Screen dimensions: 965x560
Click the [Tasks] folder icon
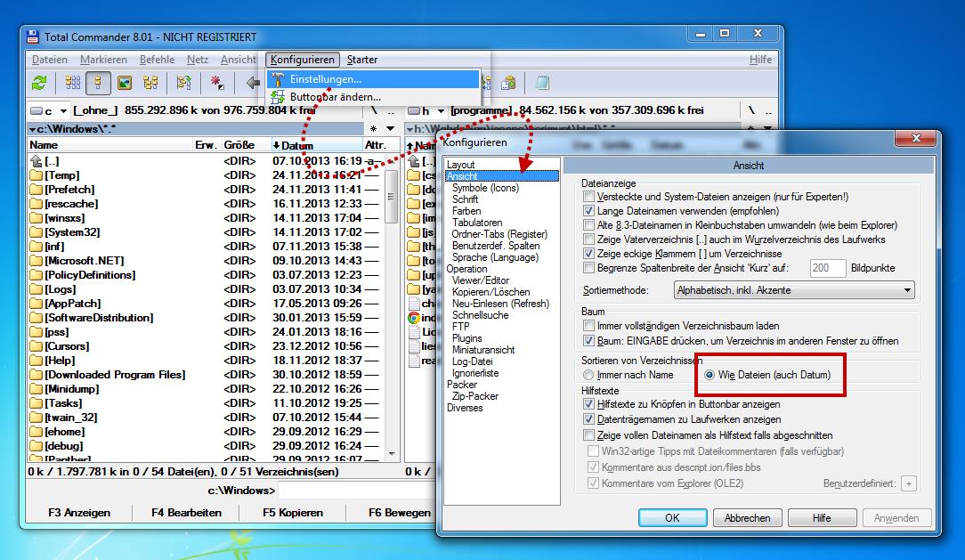pos(36,403)
